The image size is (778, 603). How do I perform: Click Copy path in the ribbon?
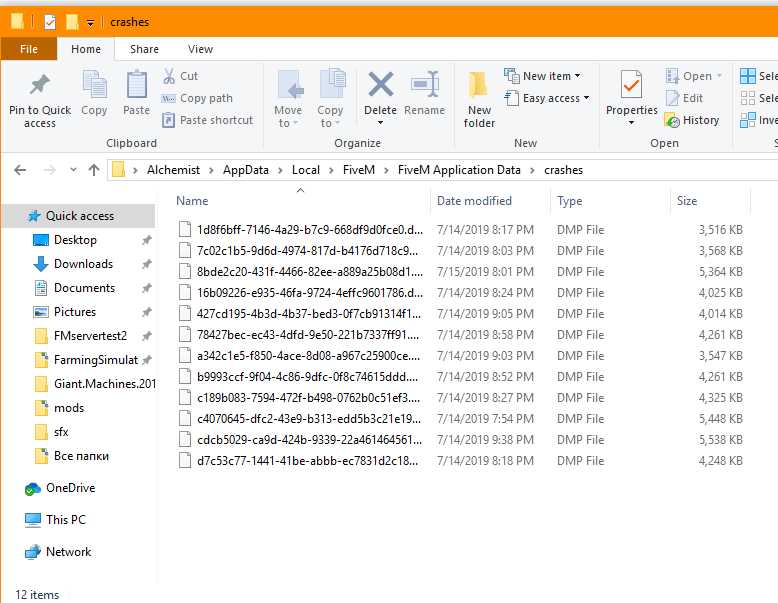point(197,98)
